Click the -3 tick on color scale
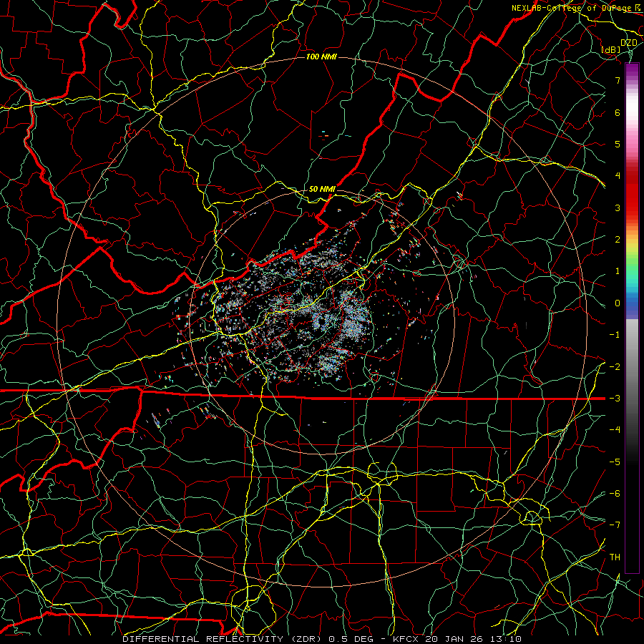This screenshot has width=644, height=644. pyautogui.click(x=615, y=399)
